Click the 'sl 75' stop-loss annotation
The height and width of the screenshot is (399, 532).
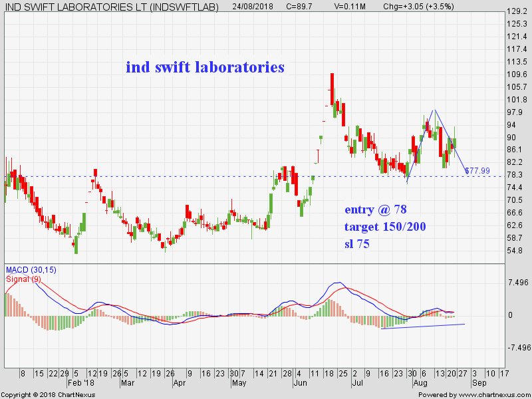pos(356,243)
